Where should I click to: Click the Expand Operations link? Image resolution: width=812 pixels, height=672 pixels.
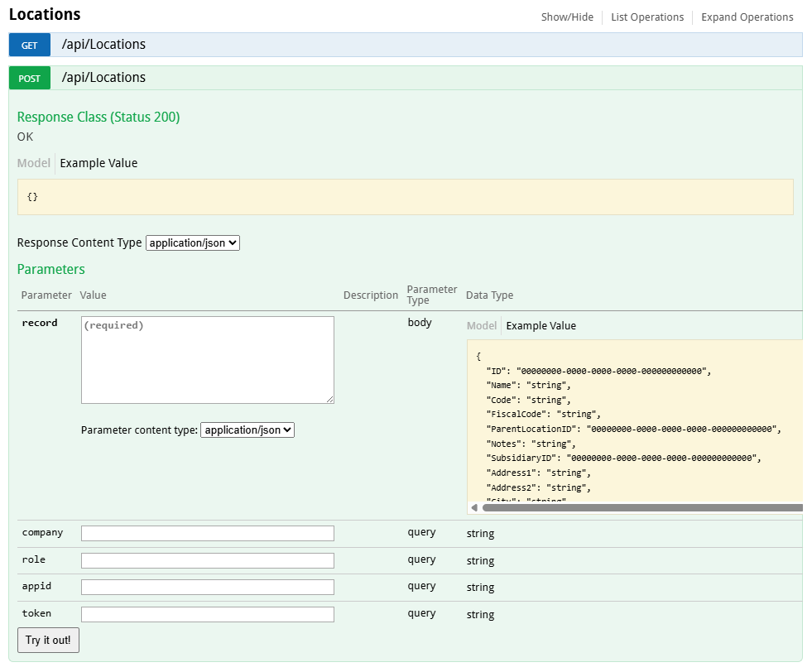pos(747,17)
